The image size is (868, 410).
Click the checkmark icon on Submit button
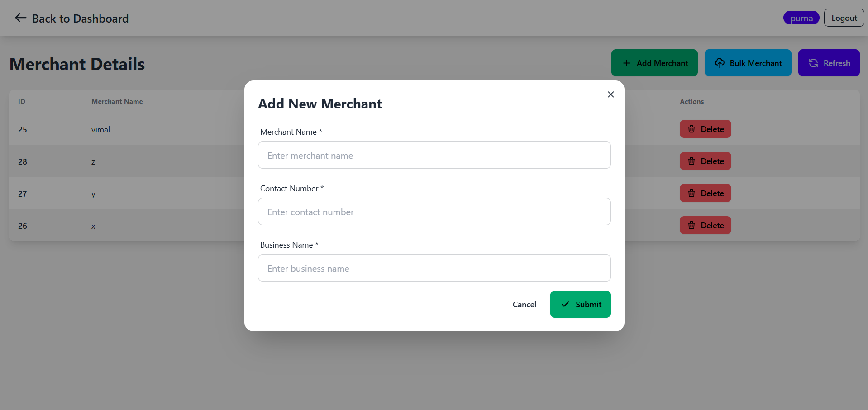point(564,304)
